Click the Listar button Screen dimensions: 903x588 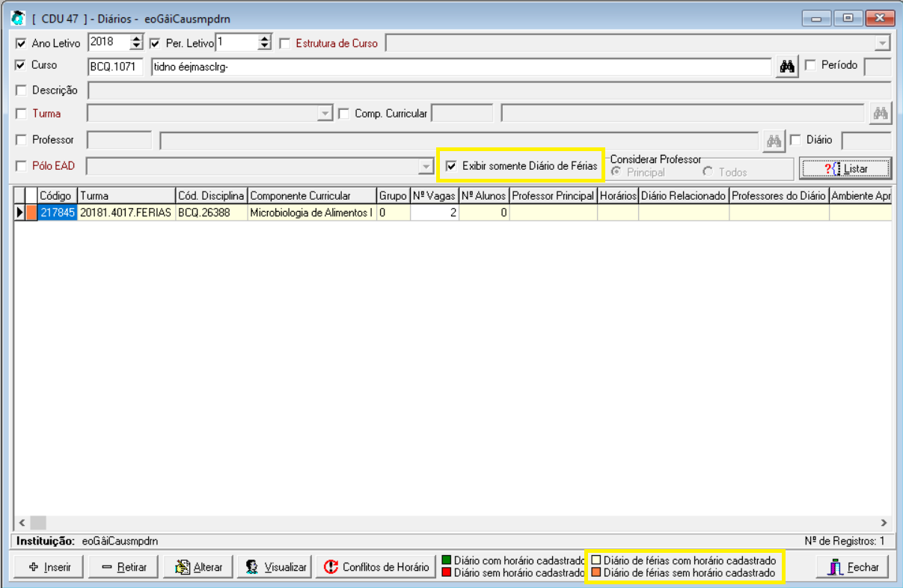coord(845,168)
